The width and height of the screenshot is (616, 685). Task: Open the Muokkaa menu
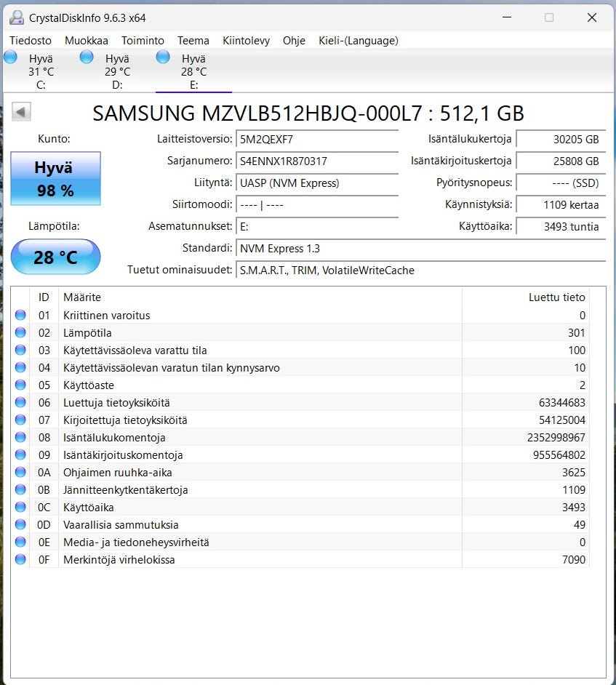pyautogui.click(x=87, y=41)
